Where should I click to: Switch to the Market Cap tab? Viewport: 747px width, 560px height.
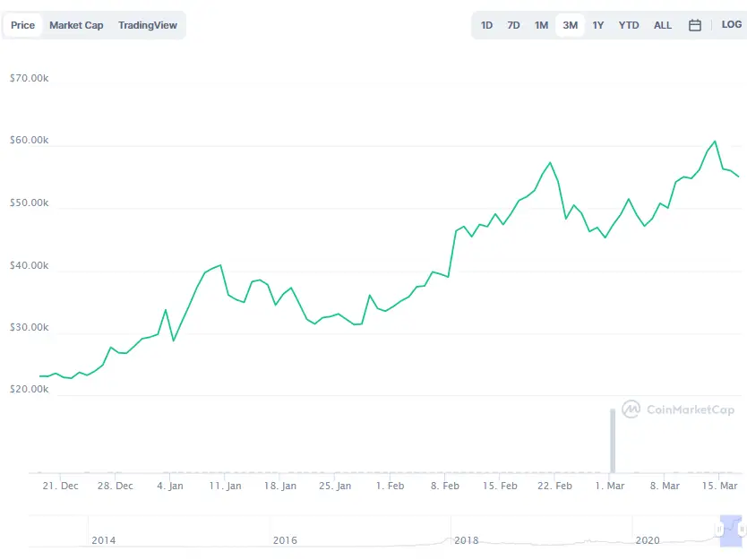[x=76, y=25]
